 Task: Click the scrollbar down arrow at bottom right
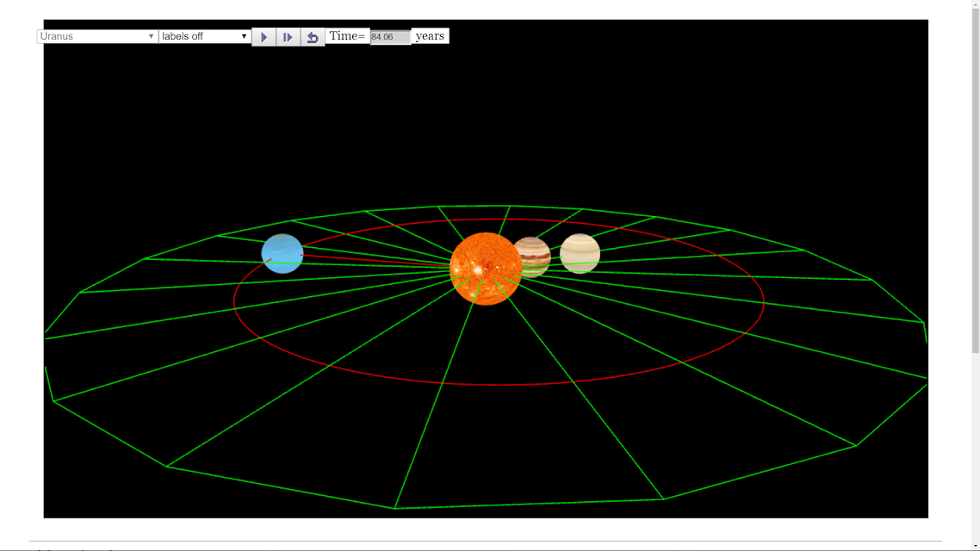976,547
